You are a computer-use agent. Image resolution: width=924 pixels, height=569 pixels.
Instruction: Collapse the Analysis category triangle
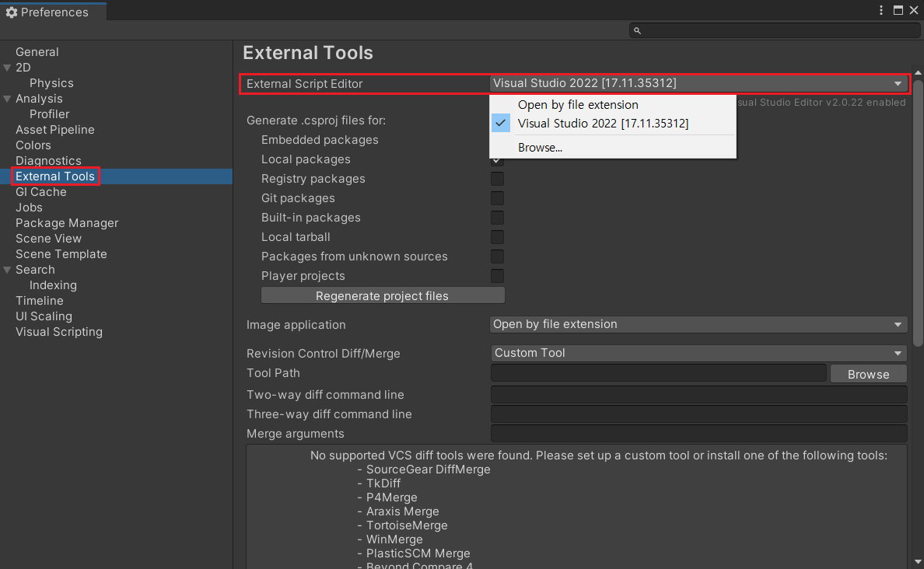click(7, 99)
